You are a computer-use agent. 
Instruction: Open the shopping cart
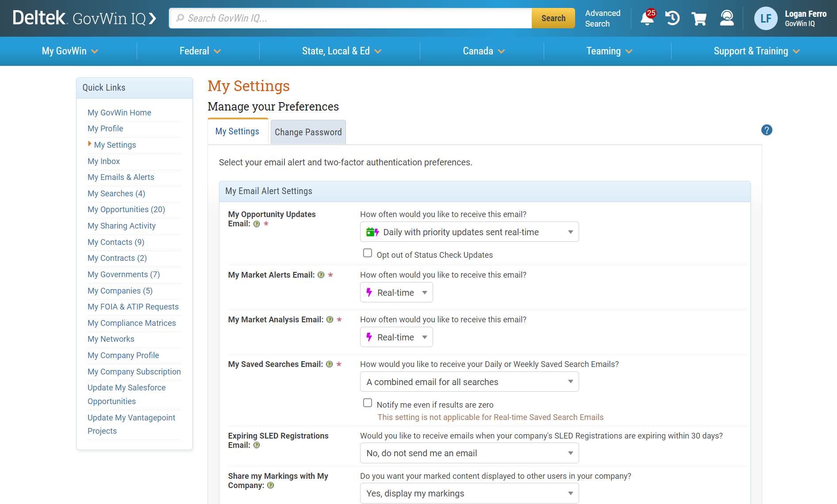(699, 18)
